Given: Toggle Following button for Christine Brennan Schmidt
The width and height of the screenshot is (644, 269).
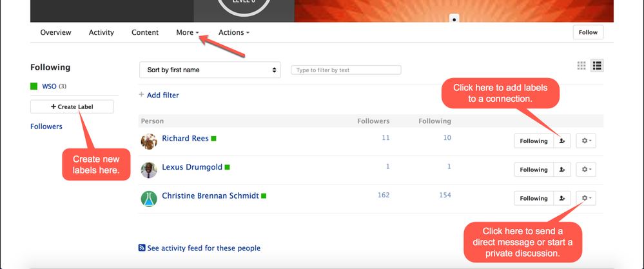Looking at the screenshot, I should [x=533, y=199].
